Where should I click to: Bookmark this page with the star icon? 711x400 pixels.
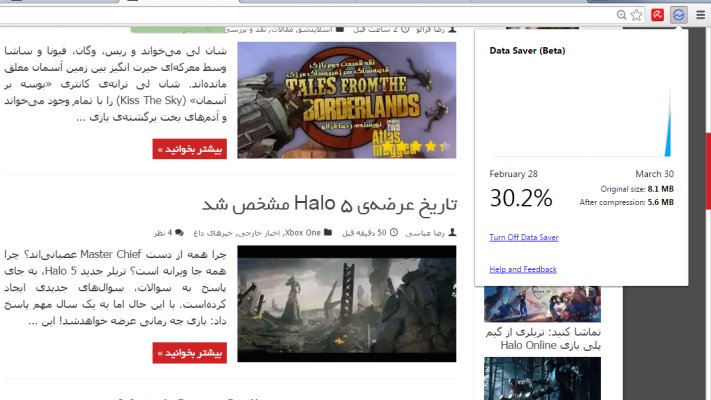tap(636, 15)
